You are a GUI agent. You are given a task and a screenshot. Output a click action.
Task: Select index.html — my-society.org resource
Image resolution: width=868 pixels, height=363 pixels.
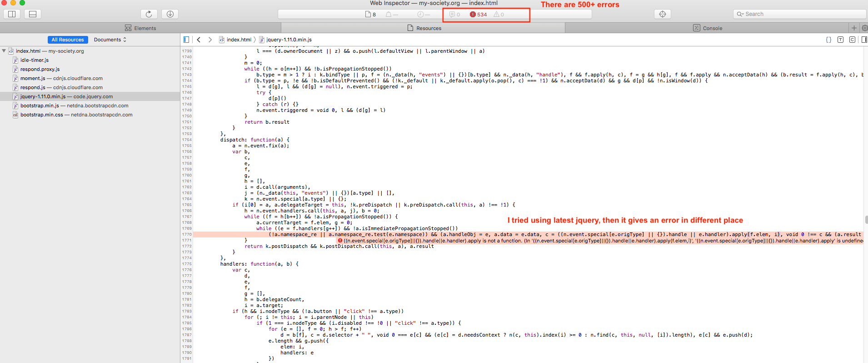pyautogui.click(x=90, y=51)
